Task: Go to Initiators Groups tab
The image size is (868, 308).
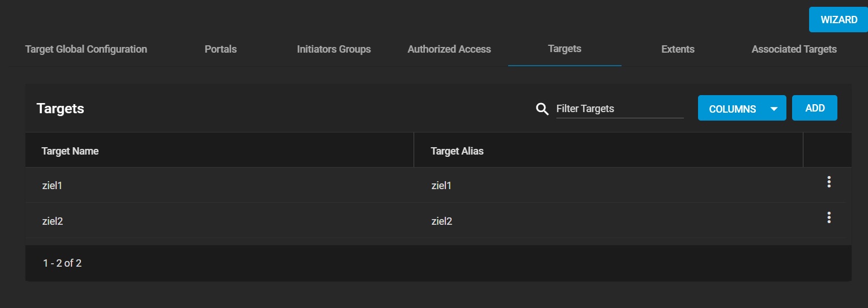Action: pos(334,49)
